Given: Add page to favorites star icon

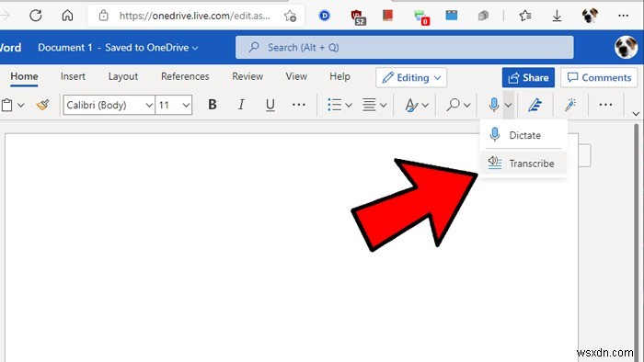Looking at the screenshot, I should tap(290, 16).
